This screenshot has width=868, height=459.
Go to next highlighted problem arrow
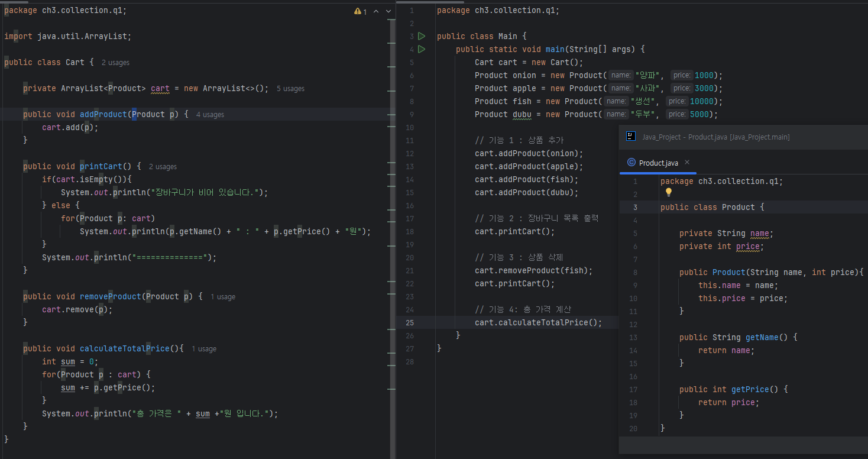388,11
